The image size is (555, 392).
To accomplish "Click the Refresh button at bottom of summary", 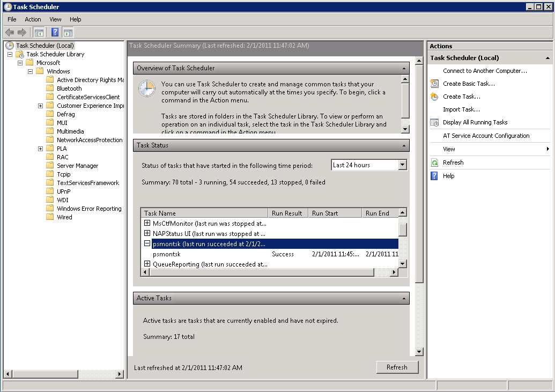I will tap(397, 367).
